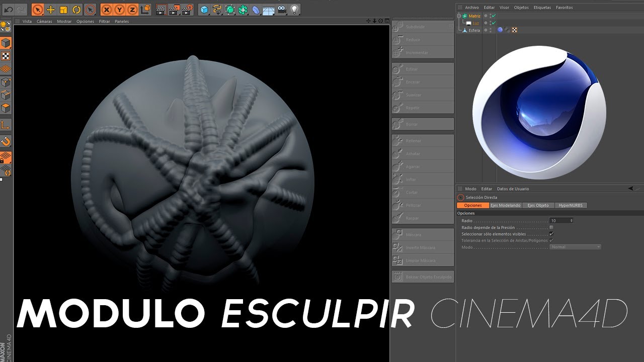Add a HyperNURBS generator green cube icon
The width and height of the screenshot is (644, 362).
coord(230,9)
